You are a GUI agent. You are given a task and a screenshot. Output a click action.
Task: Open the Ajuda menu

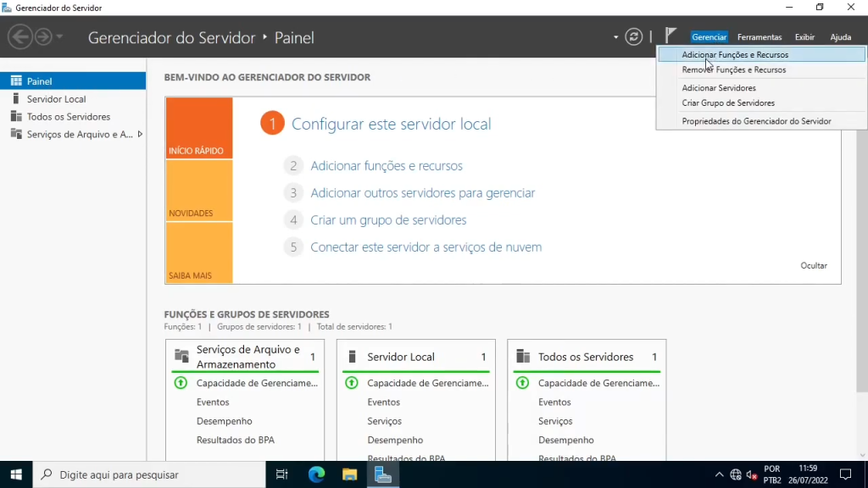840,37
